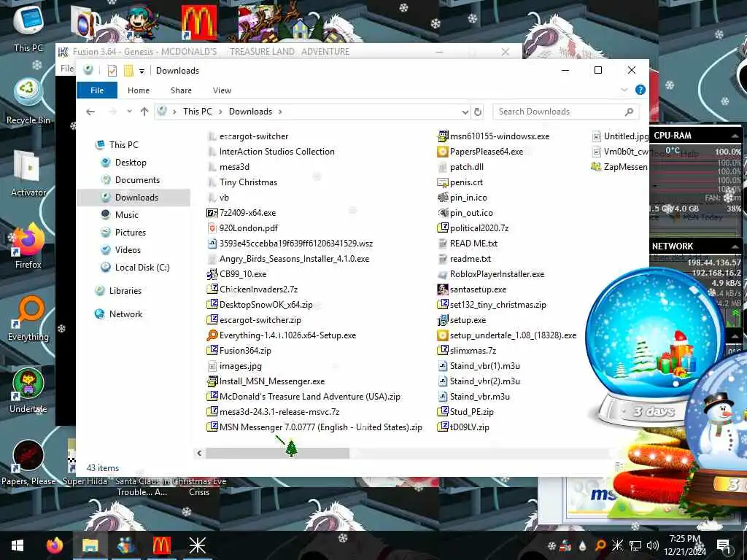This screenshot has width=747, height=560.
Task: Open the recent locations dropdown arrow
Action: 129,112
